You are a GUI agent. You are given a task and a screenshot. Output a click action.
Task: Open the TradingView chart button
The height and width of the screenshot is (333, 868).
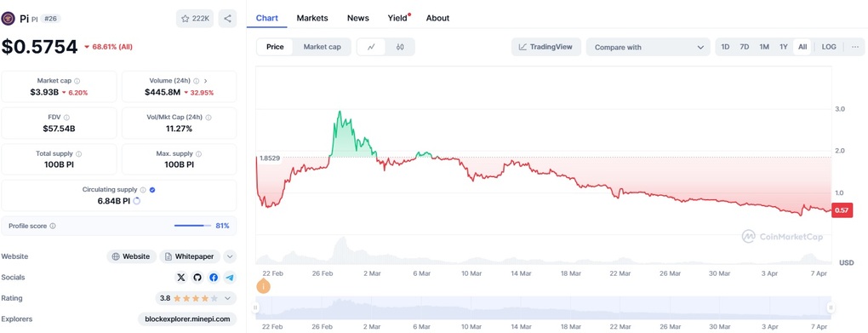[x=545, y=47]
